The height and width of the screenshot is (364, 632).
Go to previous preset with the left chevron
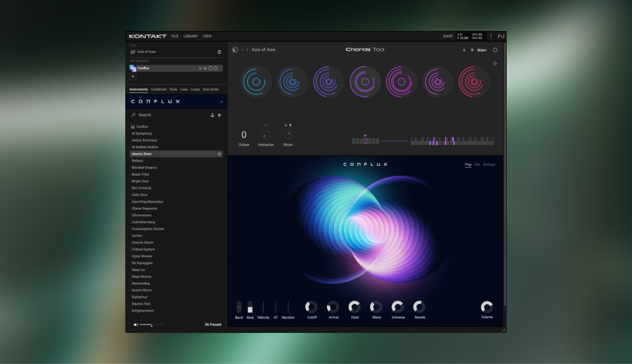pos(242,50)
